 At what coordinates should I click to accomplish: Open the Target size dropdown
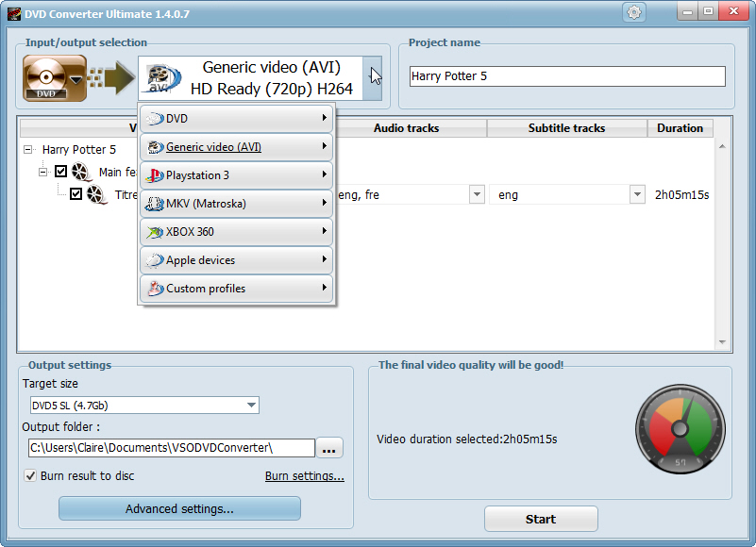(x=251, y=406)
